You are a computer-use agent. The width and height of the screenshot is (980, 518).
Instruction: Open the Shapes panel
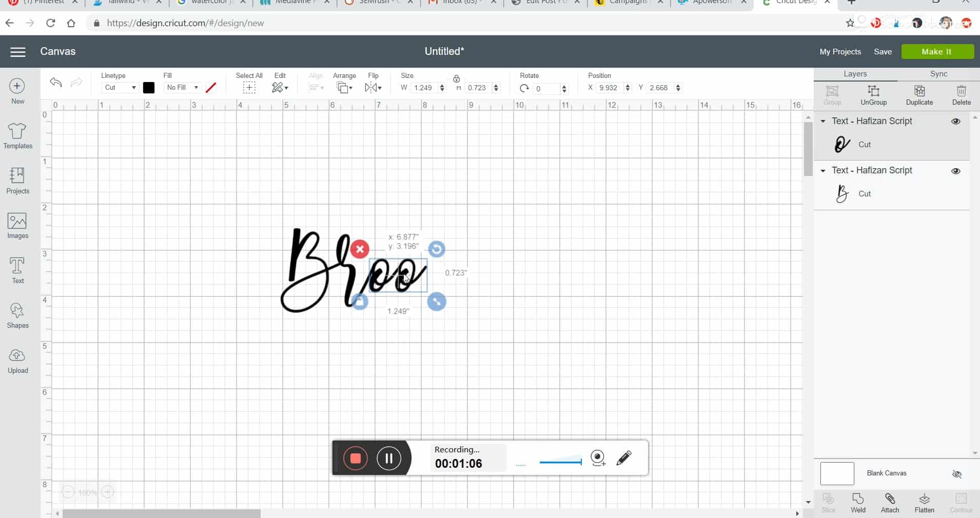17,315
